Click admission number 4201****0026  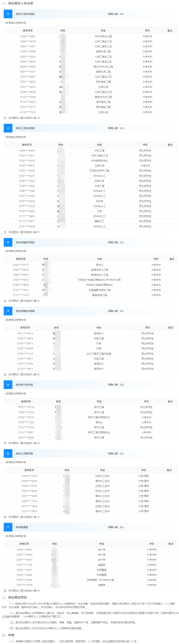click(x=26, y=437)
